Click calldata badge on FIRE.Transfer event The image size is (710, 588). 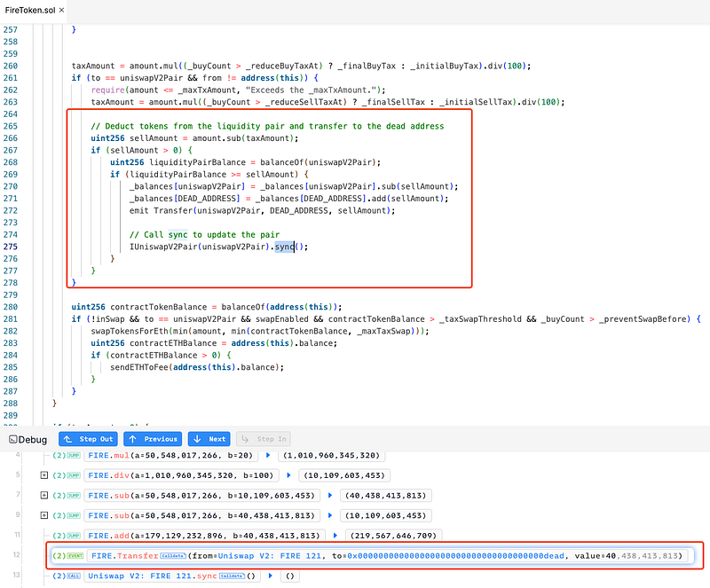pyautogui.click(x=174, y=556)
